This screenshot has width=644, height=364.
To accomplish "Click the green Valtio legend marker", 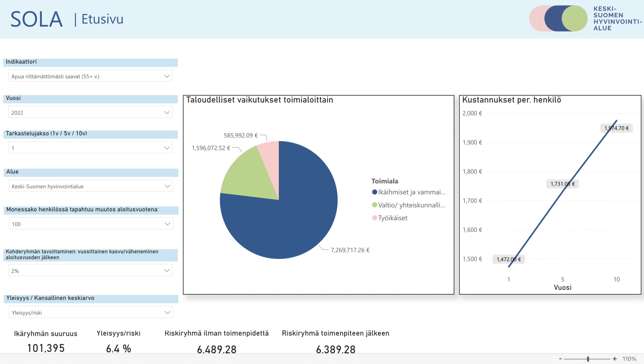I will pyautogui.click(x=374, y=205).
